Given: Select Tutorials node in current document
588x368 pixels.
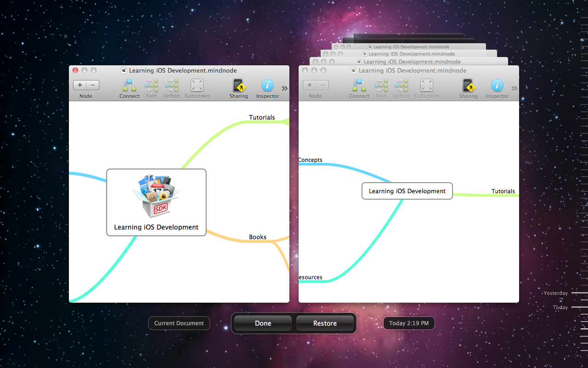Looking at the screenshot, I should click(x=262, y=117).
